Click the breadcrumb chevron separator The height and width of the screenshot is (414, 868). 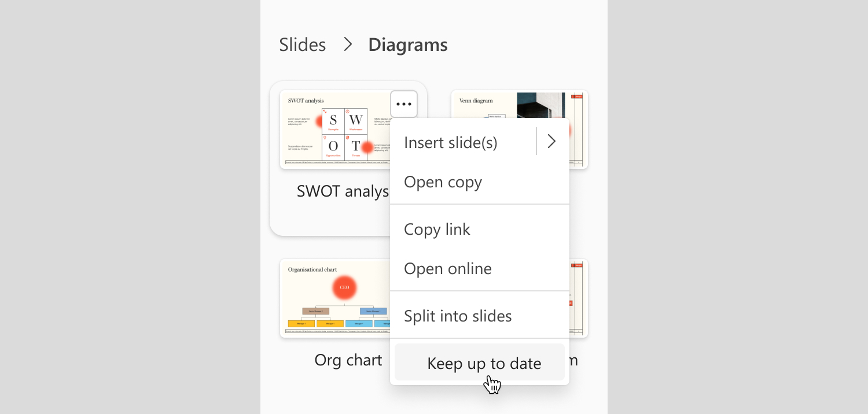(347, 45)
